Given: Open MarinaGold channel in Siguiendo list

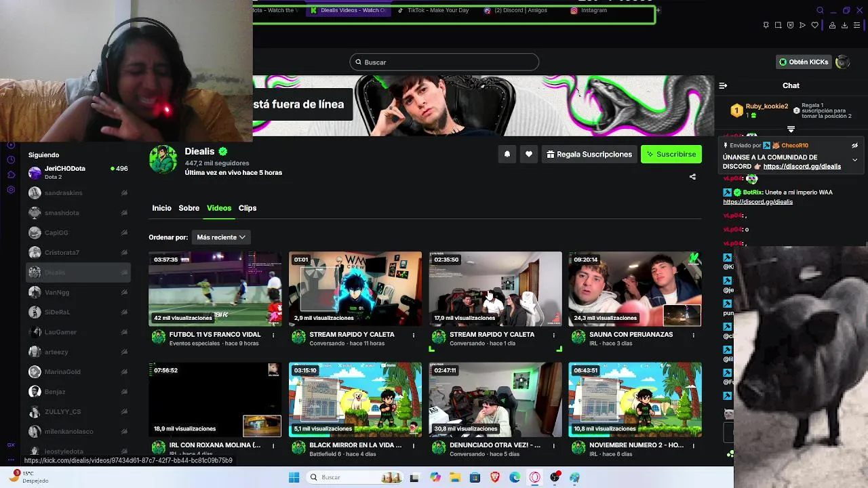Looking at the screenshot, I should tap(78, 371).
